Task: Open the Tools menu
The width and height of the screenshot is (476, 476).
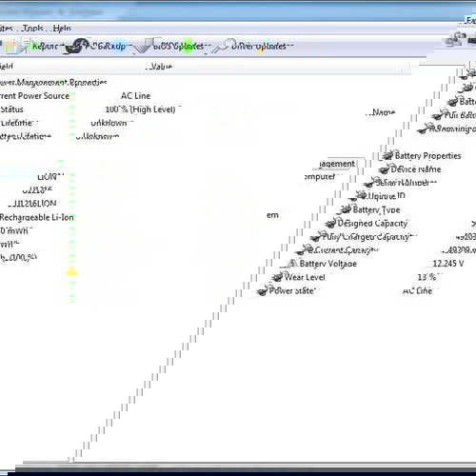Action: coord(32,29)
